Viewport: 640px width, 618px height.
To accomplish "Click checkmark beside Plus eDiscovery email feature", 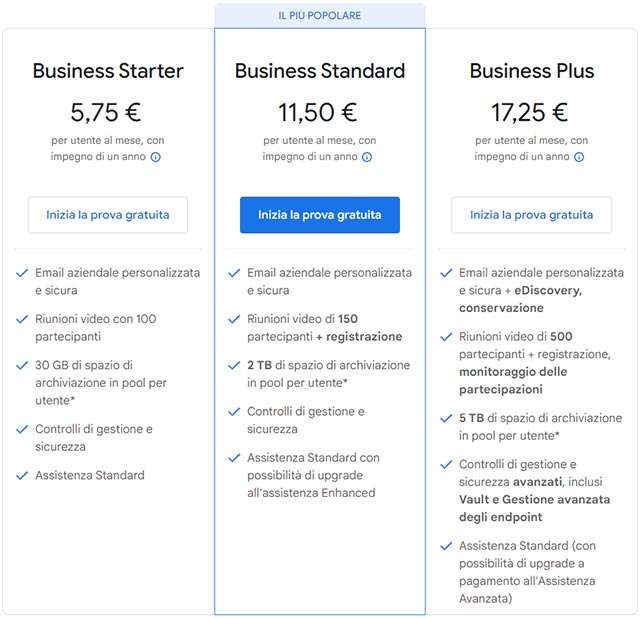I will click(446, 273).
